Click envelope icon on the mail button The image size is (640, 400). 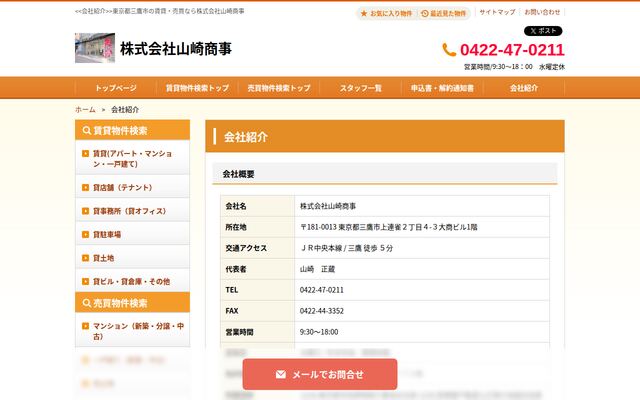(x=281, y=374)
